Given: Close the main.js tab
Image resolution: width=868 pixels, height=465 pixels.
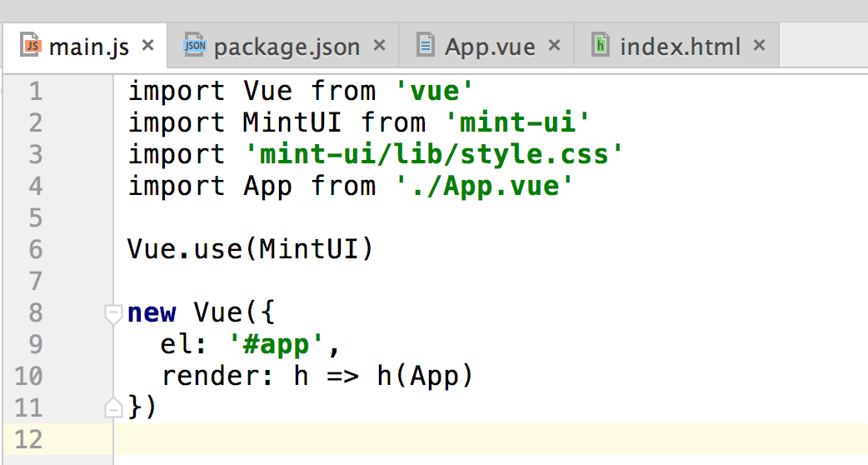Looking at the screenshot, I should [x=147, y=45].
